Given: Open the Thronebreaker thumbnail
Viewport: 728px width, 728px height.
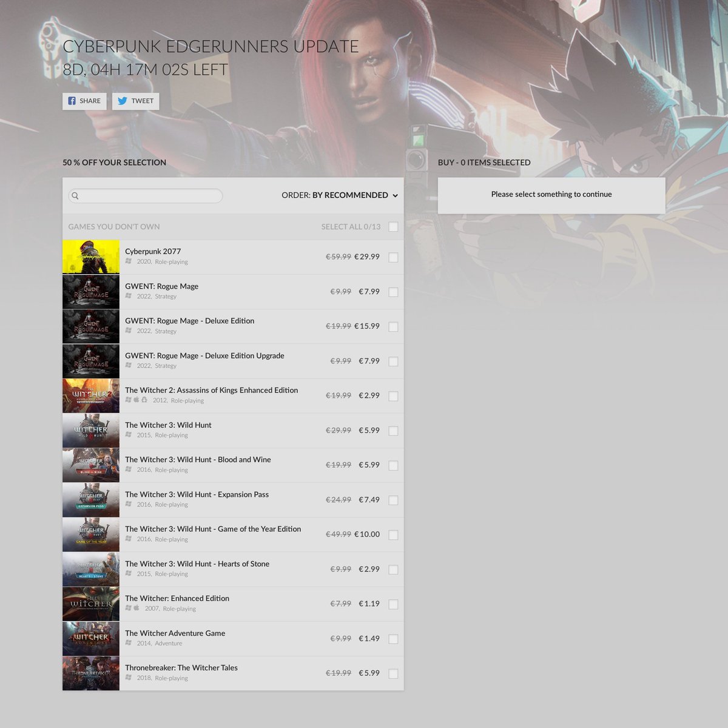Looking at the screenshot, I should [x=91, y=673].
